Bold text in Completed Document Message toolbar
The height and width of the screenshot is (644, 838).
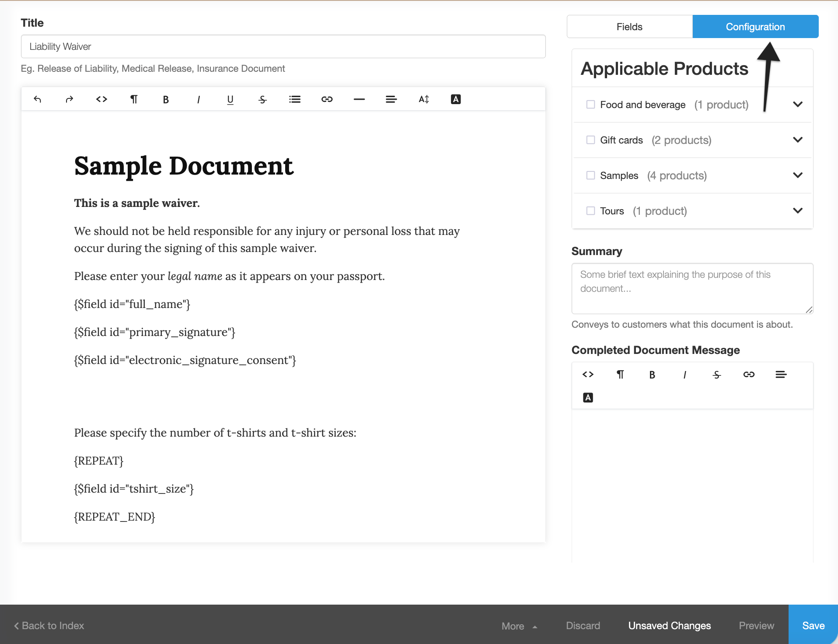(x=652, y=374)
